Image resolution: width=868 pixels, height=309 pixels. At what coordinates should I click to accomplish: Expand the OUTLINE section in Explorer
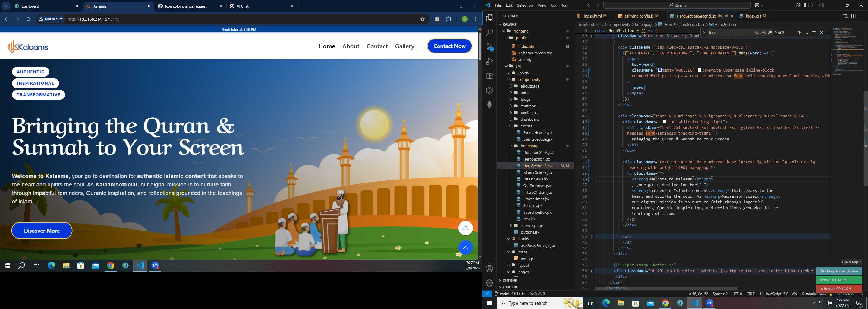pos(535,281)
